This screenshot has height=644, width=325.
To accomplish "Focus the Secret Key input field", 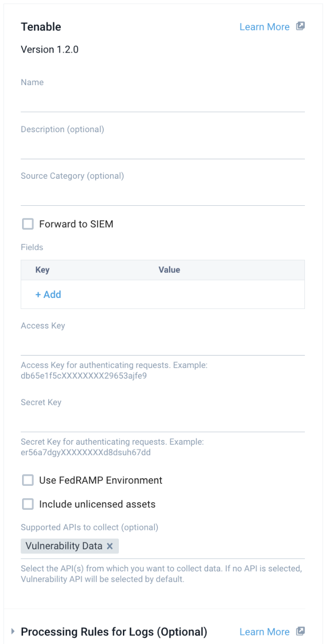I will 162,422.
